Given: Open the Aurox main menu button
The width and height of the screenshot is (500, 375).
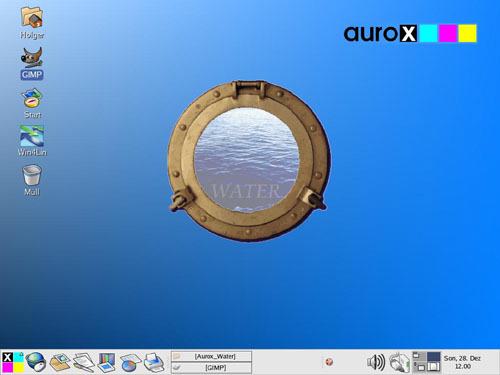Looking at the screenshot, I should point(13,362).
